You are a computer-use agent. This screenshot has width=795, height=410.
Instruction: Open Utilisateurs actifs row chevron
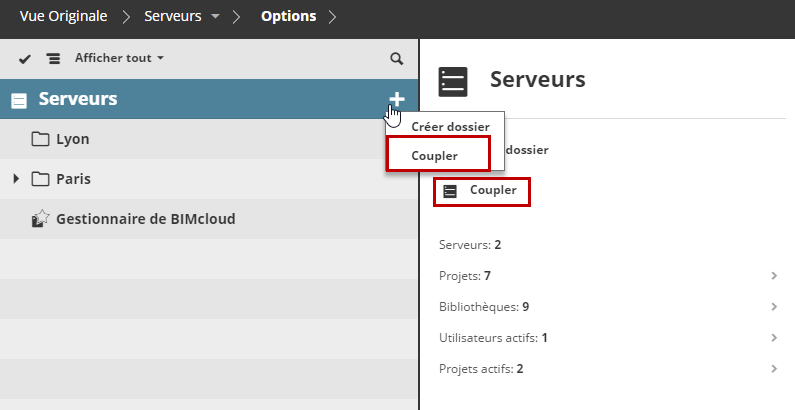pos(775,338)
